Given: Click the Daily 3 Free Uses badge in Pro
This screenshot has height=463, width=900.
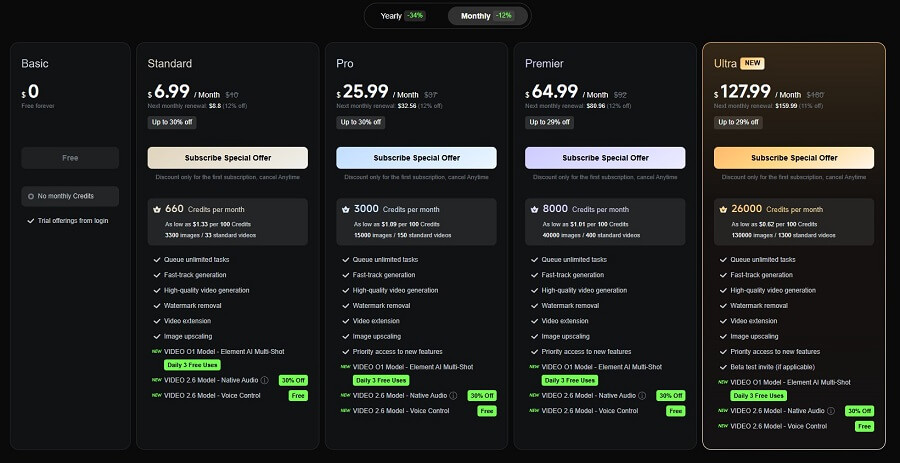Looking at the screenshot, I should pyautogui.click(x=380, y=380).
